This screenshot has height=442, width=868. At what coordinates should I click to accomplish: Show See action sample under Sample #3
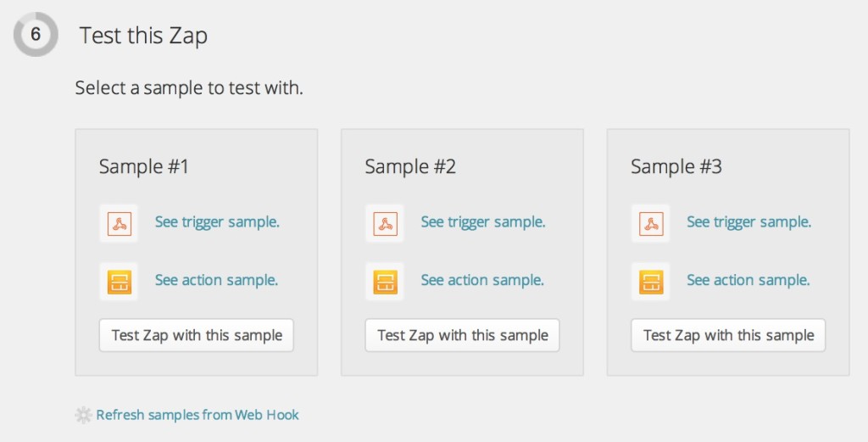[748, 280]
